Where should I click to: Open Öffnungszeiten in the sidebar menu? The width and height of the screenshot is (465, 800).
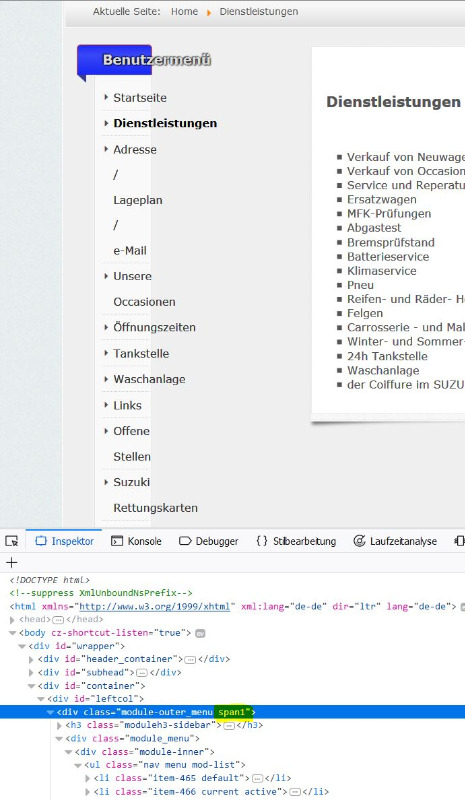pyautogui.click(x=154, y=327)
